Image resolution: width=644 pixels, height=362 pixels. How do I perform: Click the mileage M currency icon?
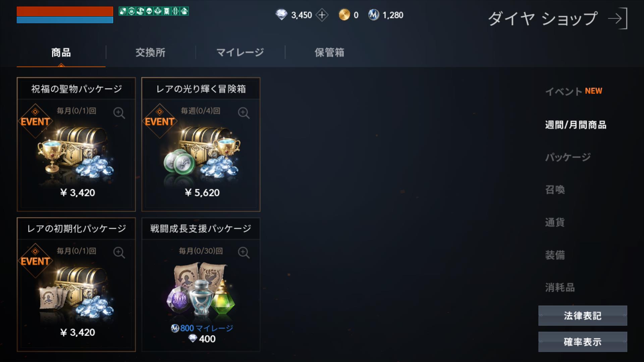pyautogui.click(x=373, y=15)
